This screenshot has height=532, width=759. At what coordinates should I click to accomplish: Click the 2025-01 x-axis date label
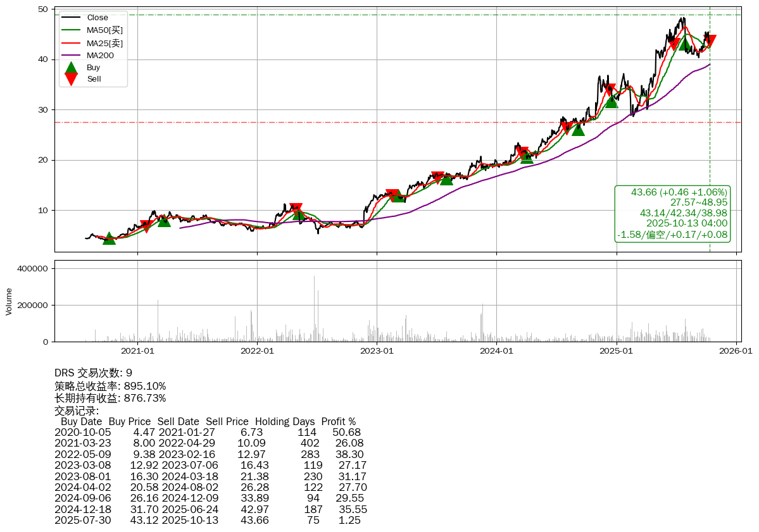point(616,350)
